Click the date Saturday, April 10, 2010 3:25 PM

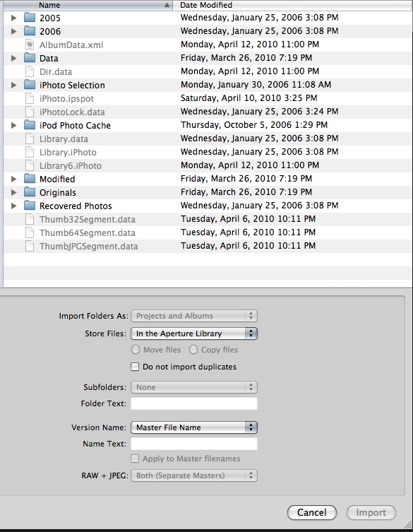[249, 98]
